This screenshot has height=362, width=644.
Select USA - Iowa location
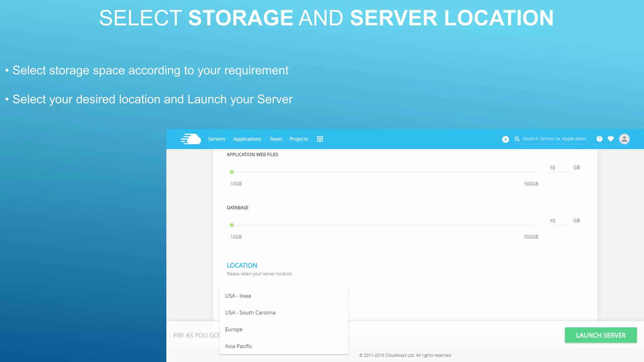pos(284,296)
